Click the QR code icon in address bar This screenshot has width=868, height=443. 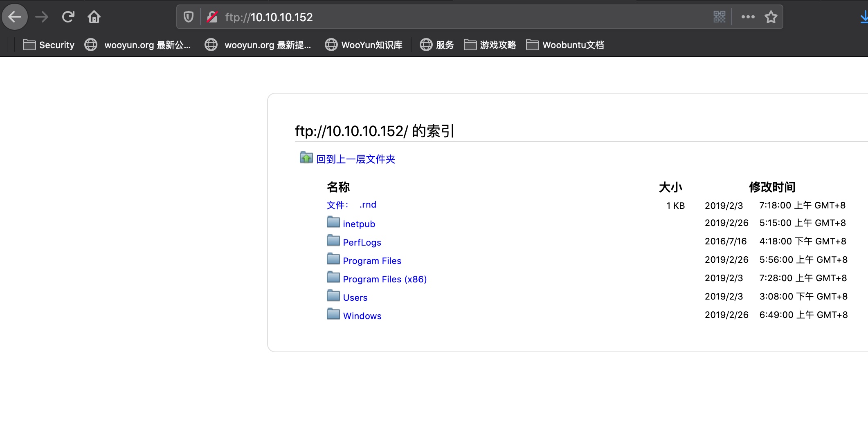[719, 17]
